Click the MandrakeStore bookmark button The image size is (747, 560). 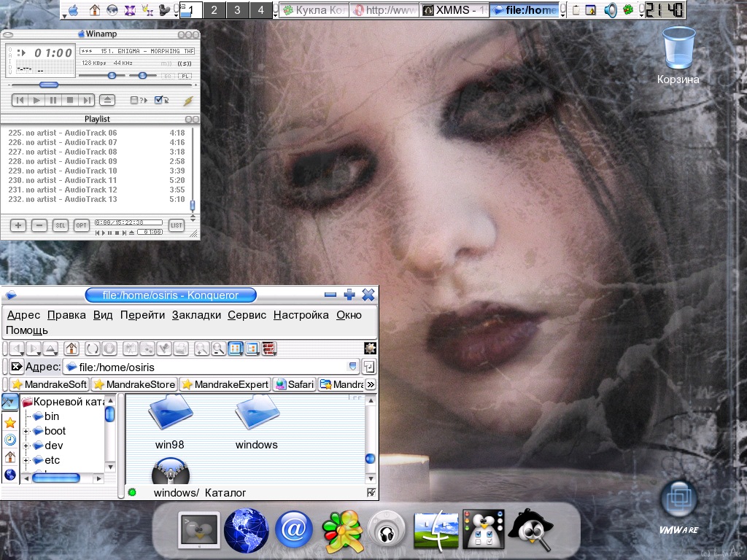click(x=134, y=384)
